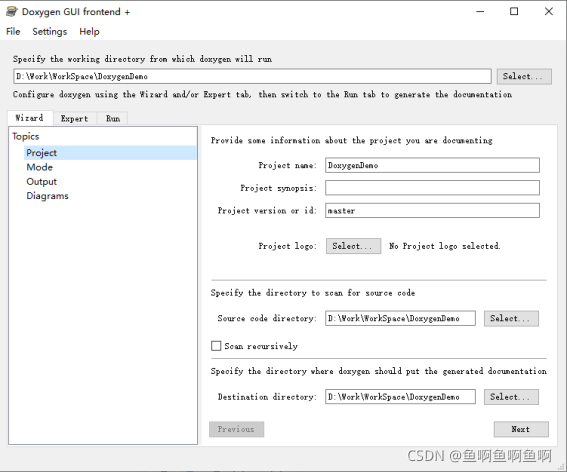Screen dimensions: 567x472
Task: Switch to the Wizard tab
Action: [30, 118]
